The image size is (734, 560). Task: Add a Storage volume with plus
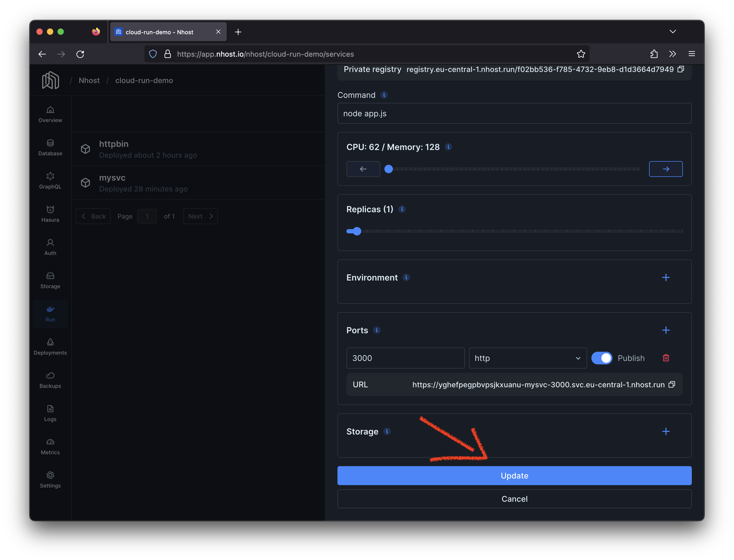(666, 431)
